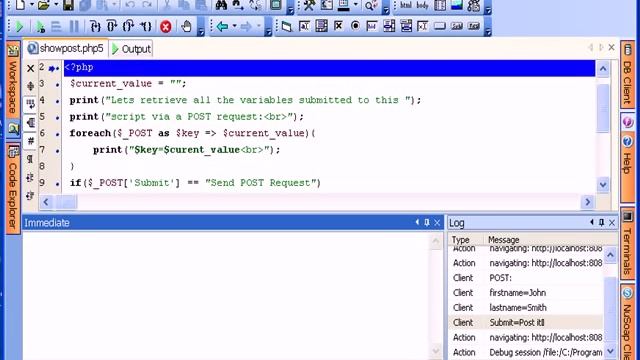640x360 pixels.
Task: Save the file with the floppy disk icon
Action: coord(68,5)
